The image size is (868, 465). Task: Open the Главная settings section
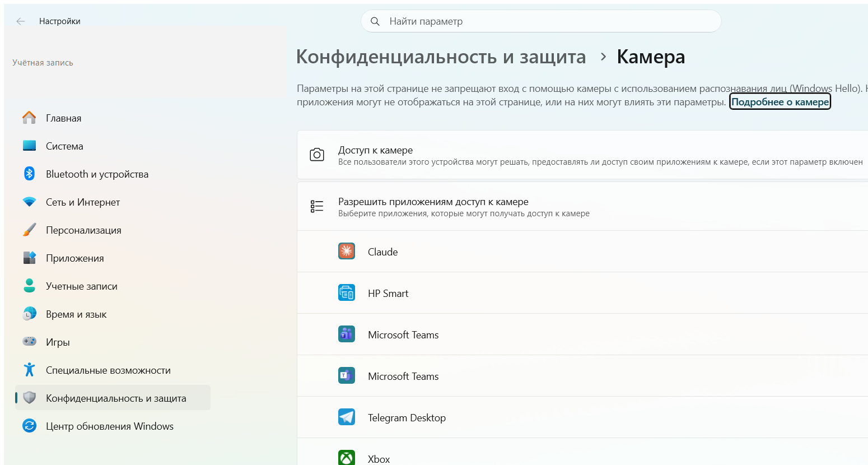click(113, 118)
